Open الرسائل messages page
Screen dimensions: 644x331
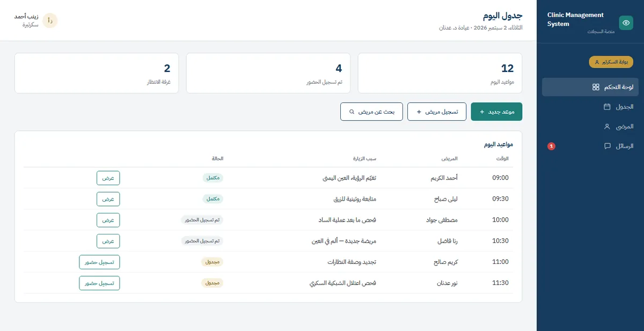coord(590,146)
